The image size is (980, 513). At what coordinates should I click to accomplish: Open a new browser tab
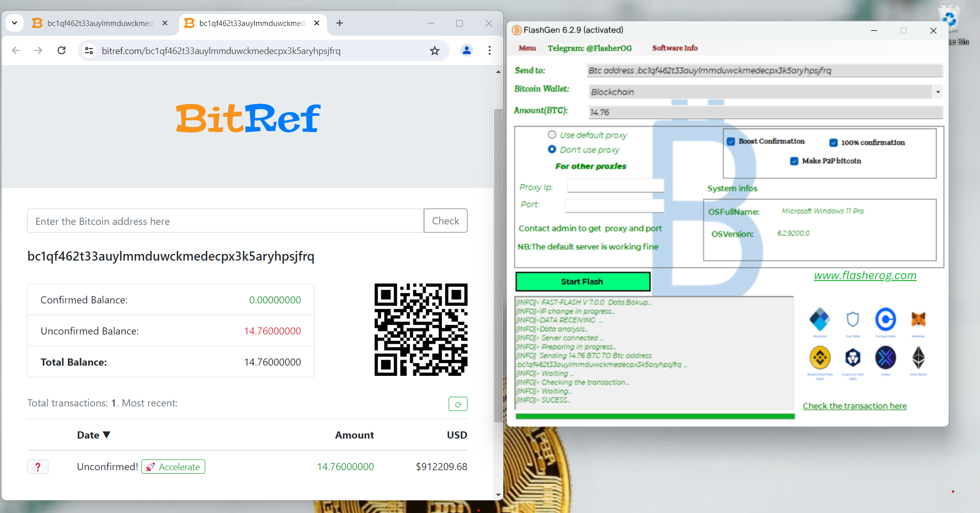(339, 23)
